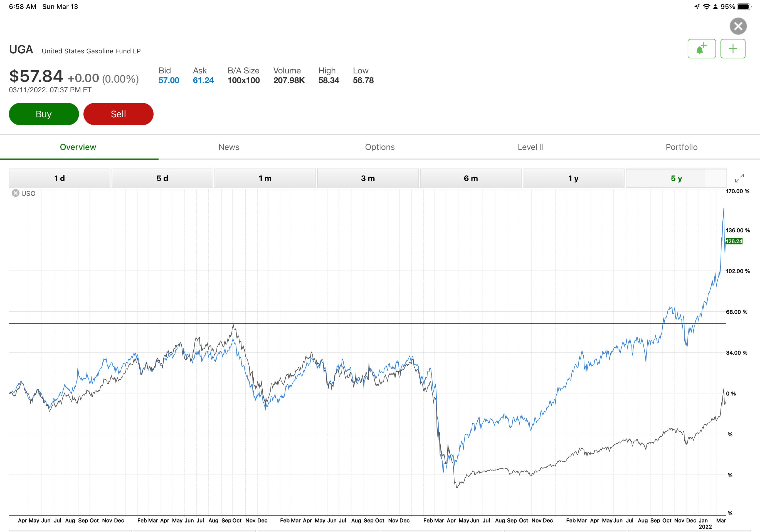Click the UGA ticker symbol
Image resolution: width=760 pixels, height=532 pixels.
(x=21, y=50)
